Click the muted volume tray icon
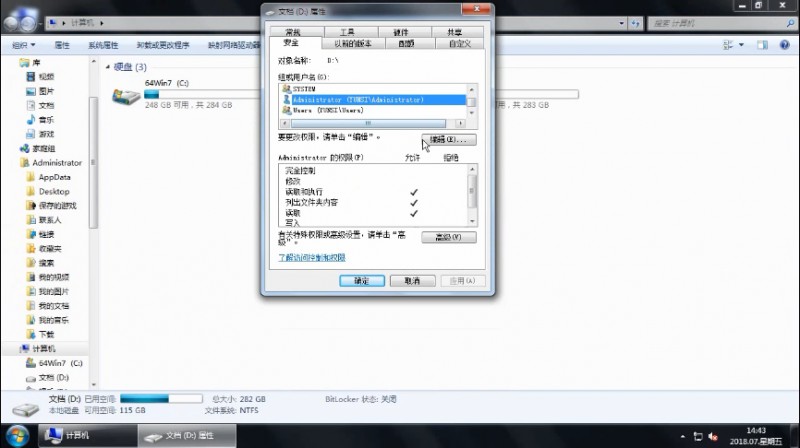Viewport: 800px width, 448px height. 713,437
